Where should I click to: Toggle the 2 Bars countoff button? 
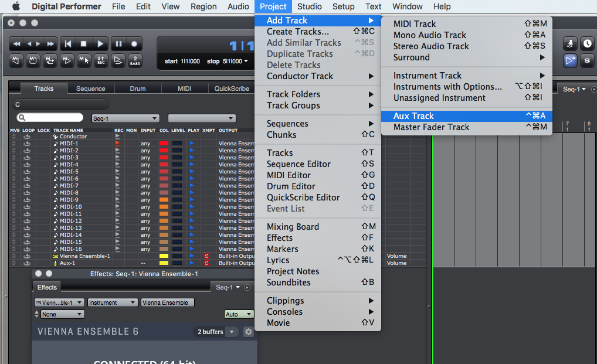pos(135,60)
